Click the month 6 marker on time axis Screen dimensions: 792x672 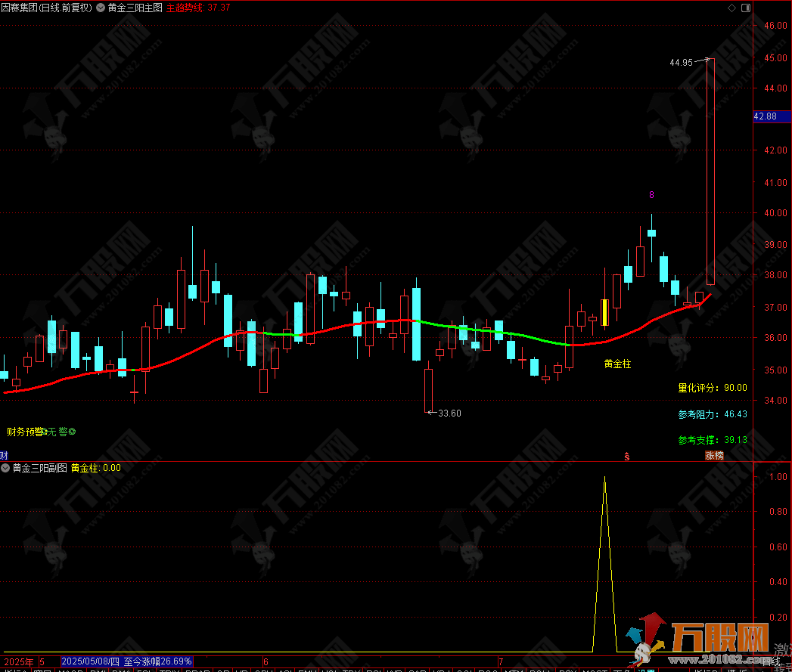(266, 662)
